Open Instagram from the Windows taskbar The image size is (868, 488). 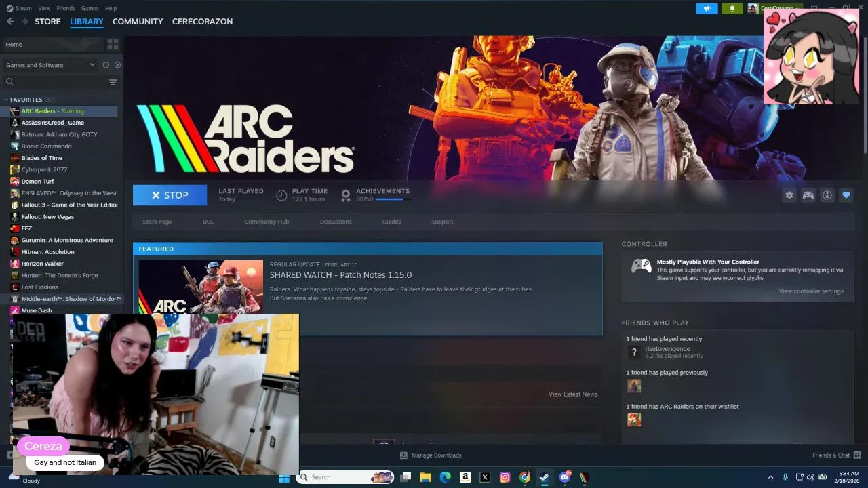click(505, 477)
